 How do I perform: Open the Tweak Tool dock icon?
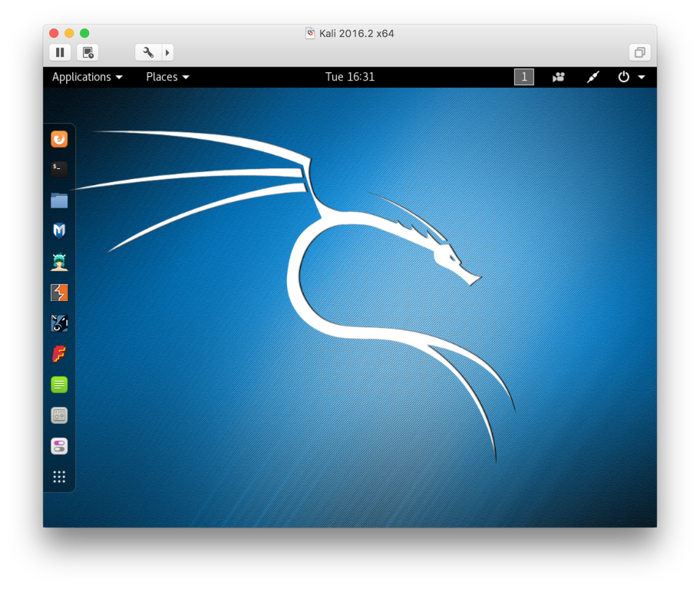pyautogui.click(x=59, y=415)
